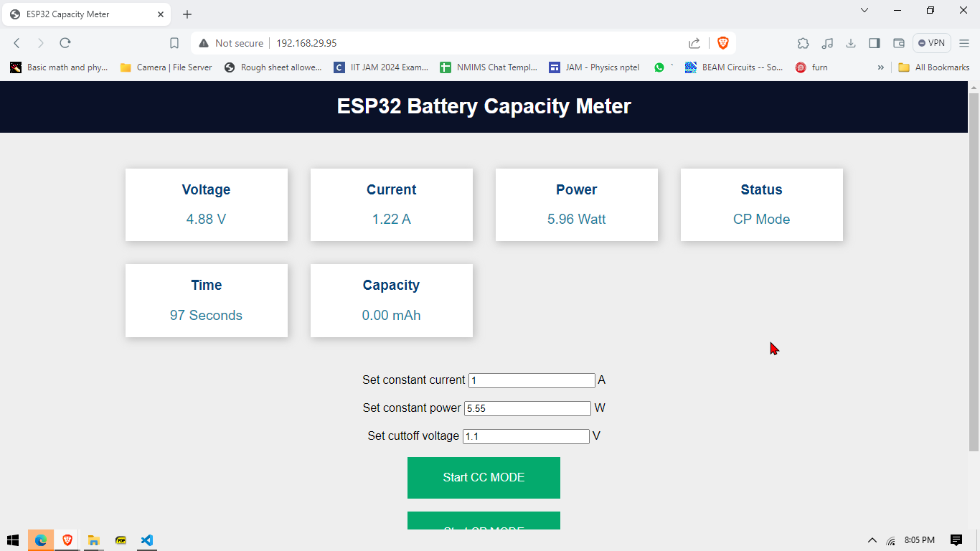Open the Downloads icon in the toolbar

tap(851, 43)
